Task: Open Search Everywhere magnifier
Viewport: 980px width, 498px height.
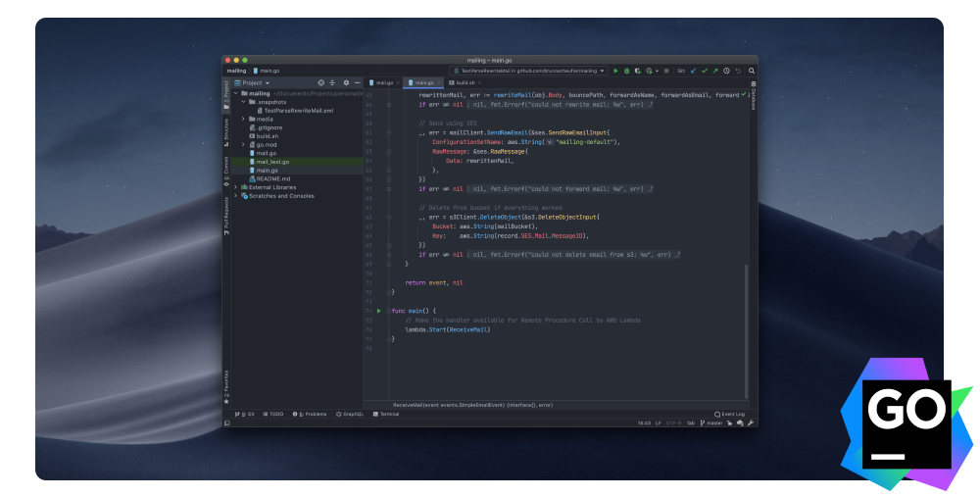Action: (x=752, y=71)
